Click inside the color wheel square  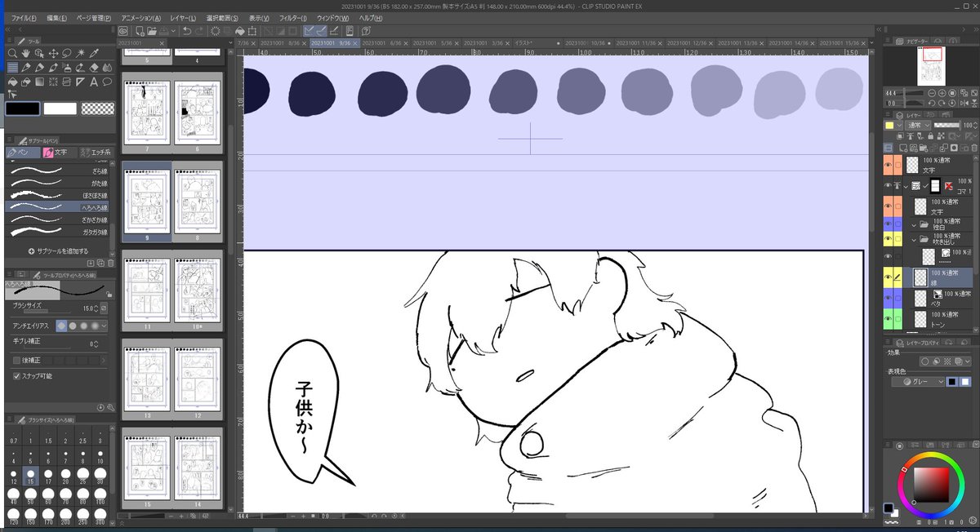click(x=931, y=484)
